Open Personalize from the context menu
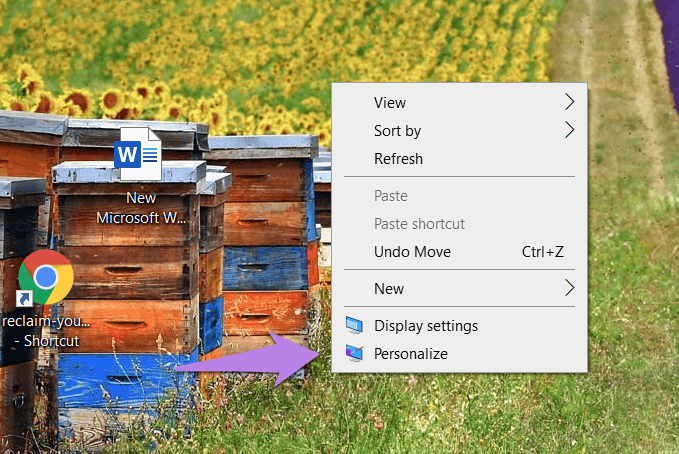Viewport: 679px width, 454px height. (x=411, y=354)
